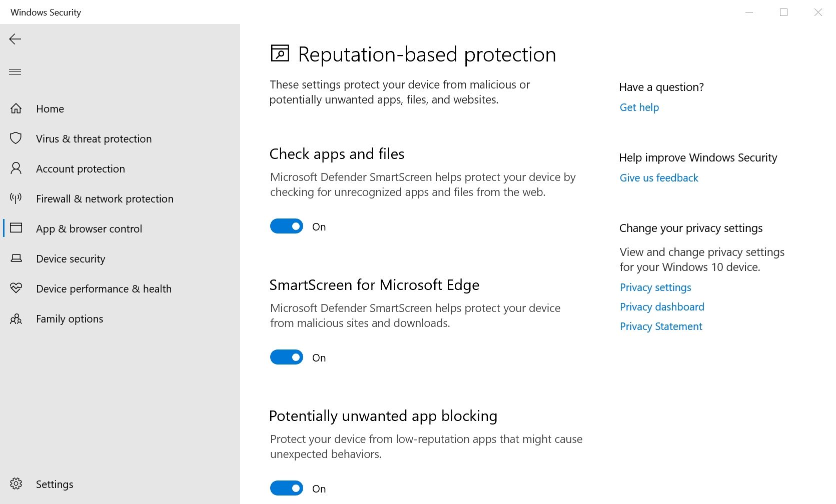Screen dimensions: 836x504
Task: Click Give us feedback link
Action: 658,178
